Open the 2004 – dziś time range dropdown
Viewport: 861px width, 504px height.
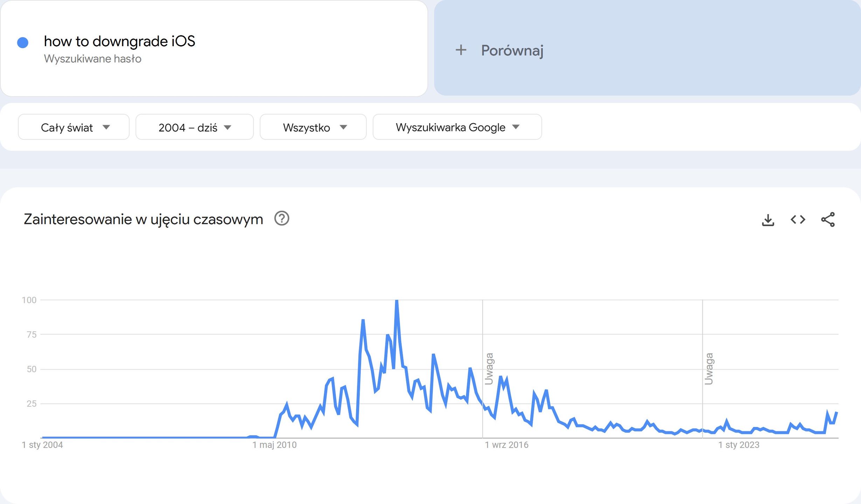[x=194, y=127]
